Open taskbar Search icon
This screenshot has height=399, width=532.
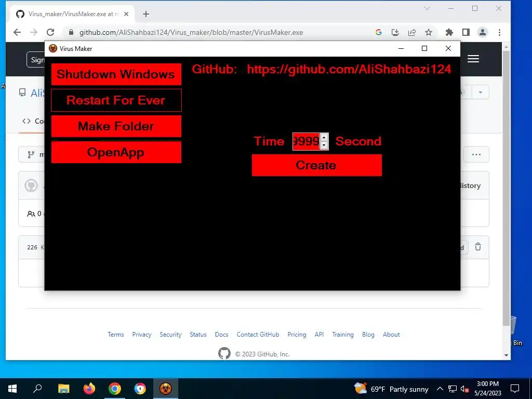(37, 389)
